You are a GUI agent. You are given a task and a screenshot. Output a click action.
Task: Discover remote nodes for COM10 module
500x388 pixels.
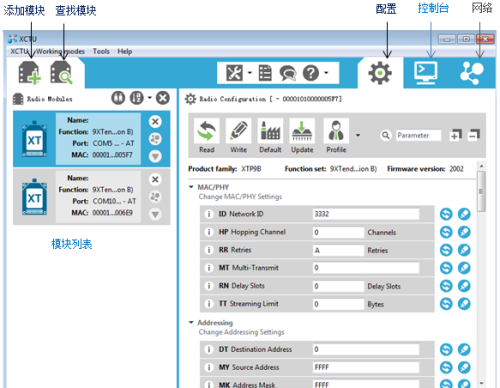155,197
